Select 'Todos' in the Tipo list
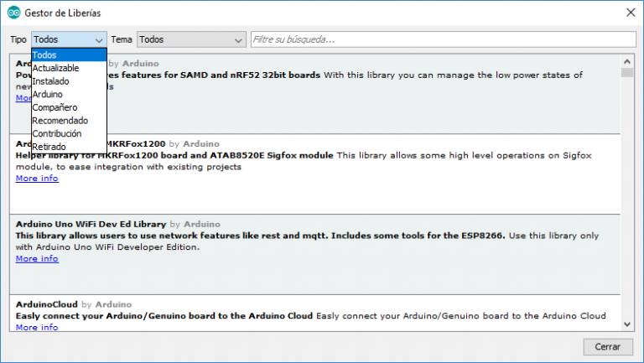Screen dimensions: 644x363 point(45,54)
